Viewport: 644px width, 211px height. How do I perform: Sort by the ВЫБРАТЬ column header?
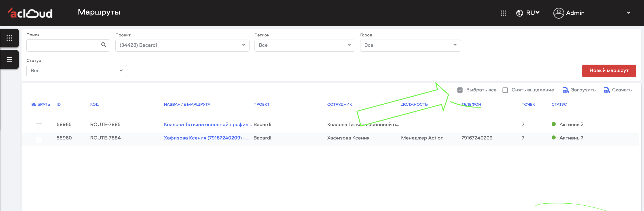tap(41, 105)
